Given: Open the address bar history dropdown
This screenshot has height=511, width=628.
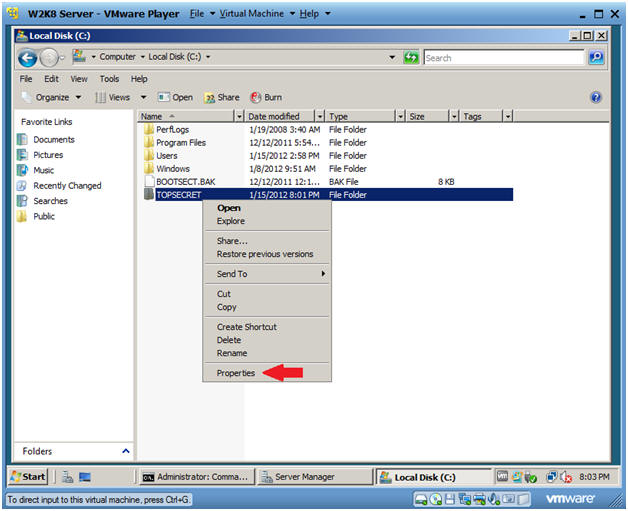Looking at the screenshot, I should 392,57.
